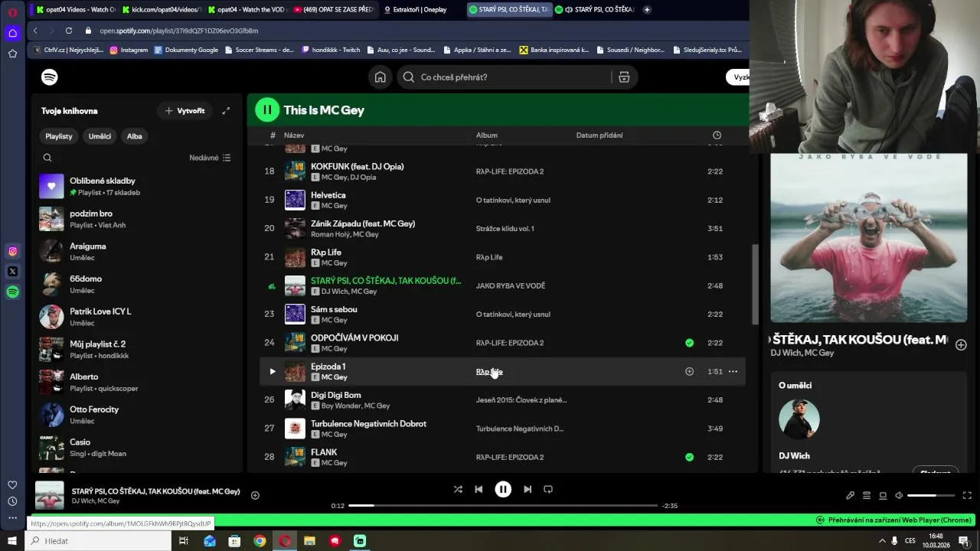980x551 pixels.
Task: Open Alberto playlist by quickscoper
Action: 138,382
